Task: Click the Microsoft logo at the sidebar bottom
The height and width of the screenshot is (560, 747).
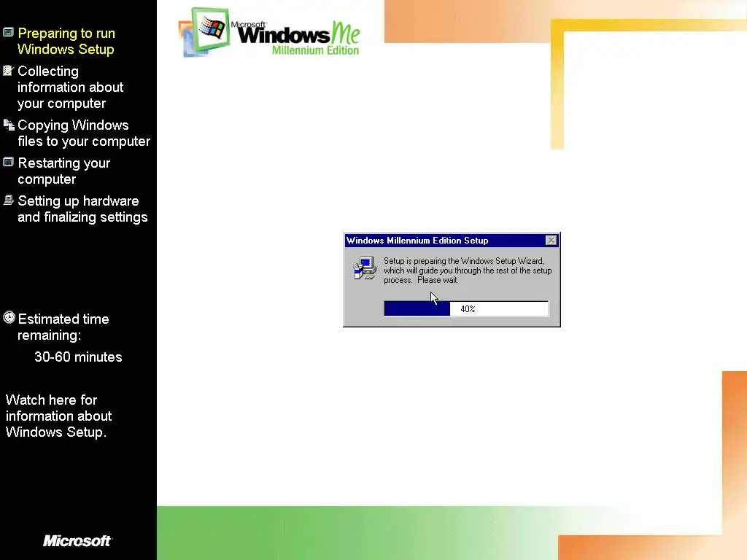Action: [x=77, y=540]
